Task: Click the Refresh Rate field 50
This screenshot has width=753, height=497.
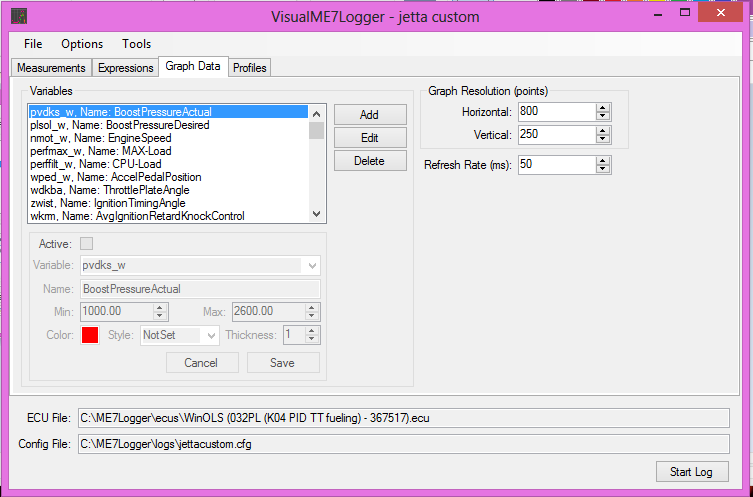Action: [557, 165]
